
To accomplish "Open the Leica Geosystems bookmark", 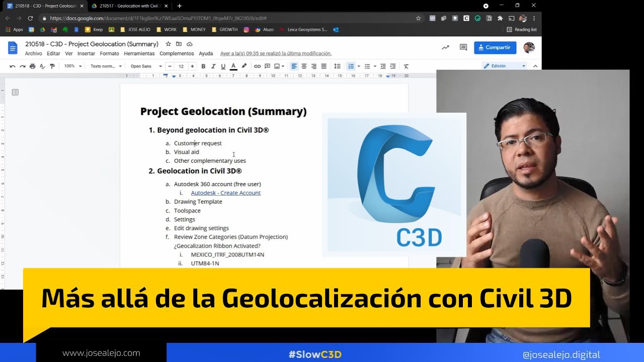I will (x=303, y=30).
